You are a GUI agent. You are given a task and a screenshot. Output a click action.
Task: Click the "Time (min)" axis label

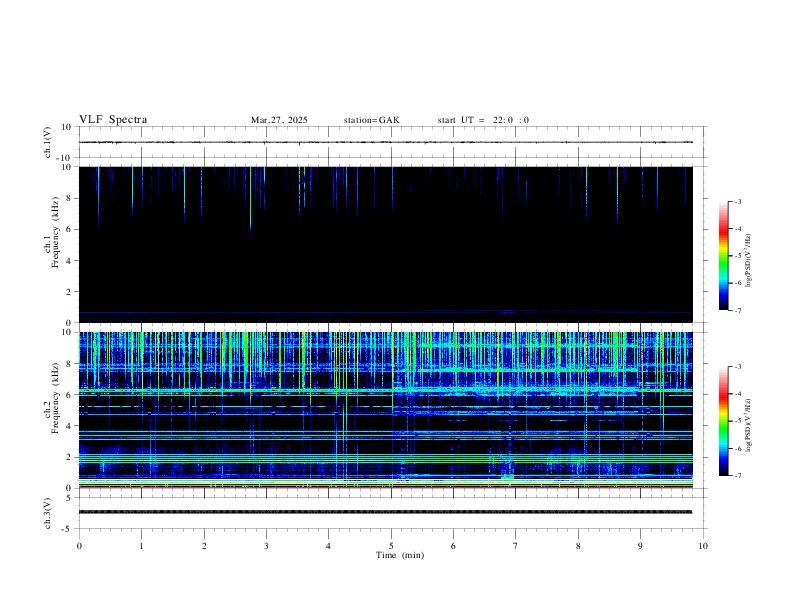[x=400, y=555]
